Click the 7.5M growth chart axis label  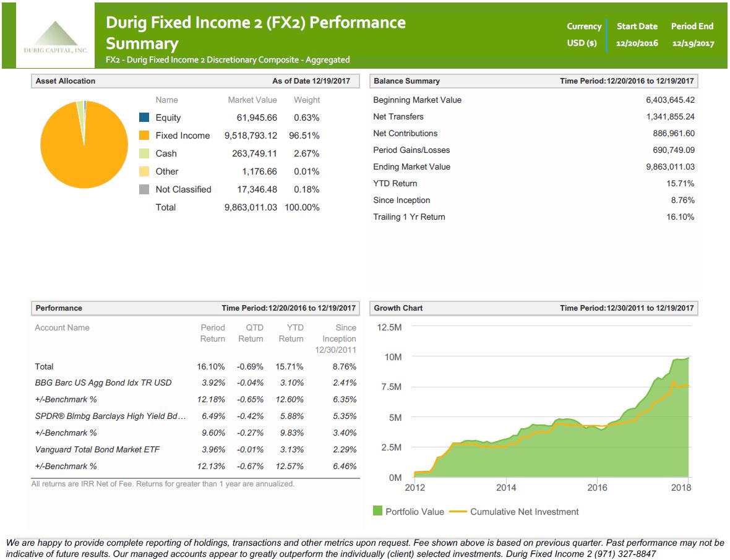tap(391, 387)
